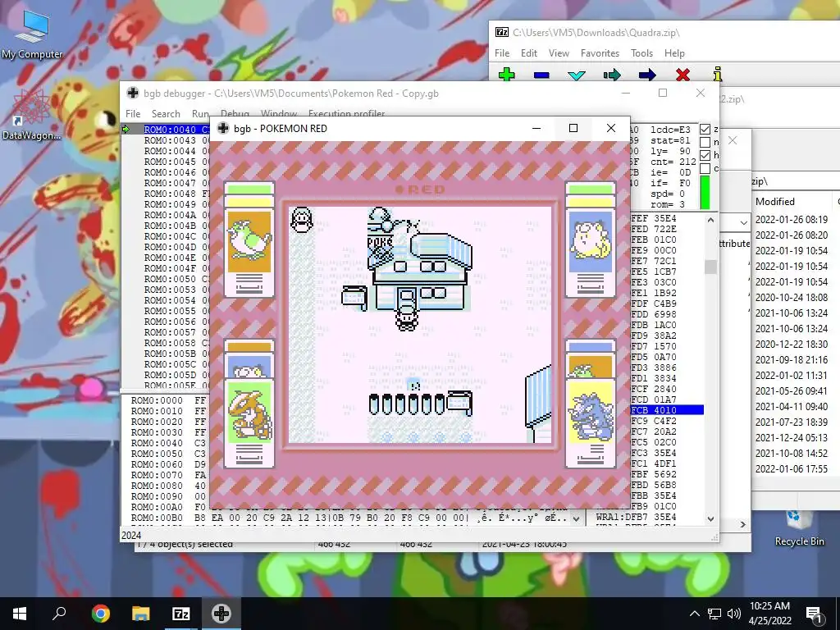
Task: Click the 7-Zip Move (dark blue arrow) icon
Action: pyautogui.click(x=647, y=75)
